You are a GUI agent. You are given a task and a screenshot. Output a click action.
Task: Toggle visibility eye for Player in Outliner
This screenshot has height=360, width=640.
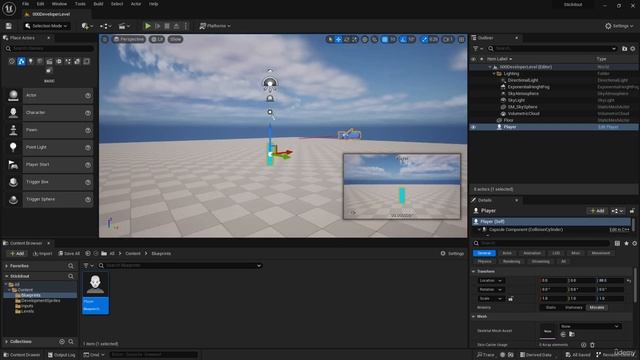pyautogui.click(x=473, y=127)
